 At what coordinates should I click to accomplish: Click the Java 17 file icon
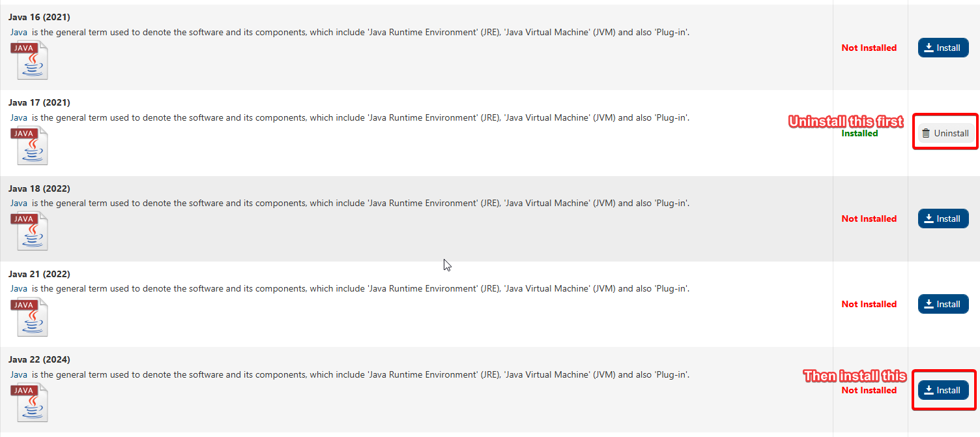click(29, 146)
